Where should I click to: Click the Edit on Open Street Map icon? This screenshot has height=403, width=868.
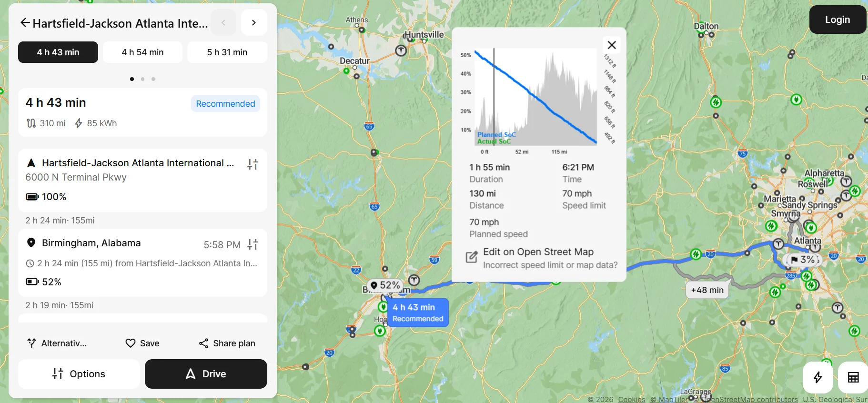pos(471,257)
